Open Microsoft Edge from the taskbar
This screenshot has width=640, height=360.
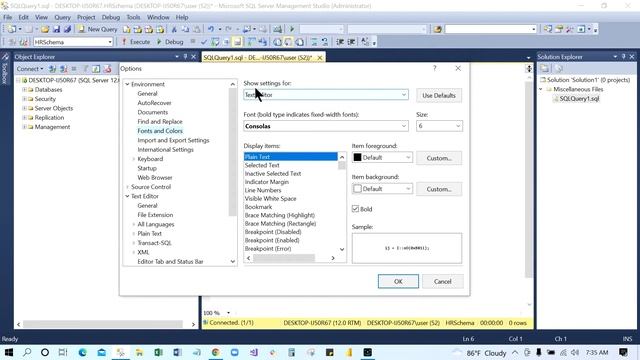[x=82, y=353]
